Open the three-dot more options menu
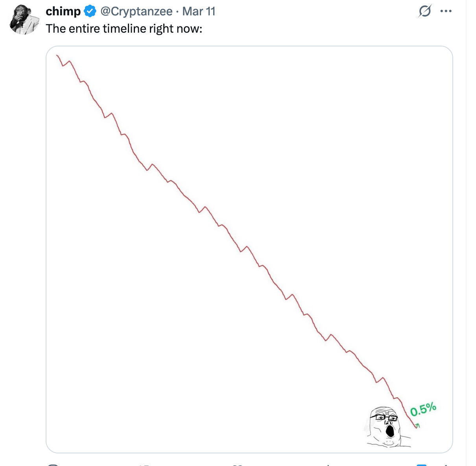Viewport: 476px width, 466px height. pos(446,11)
